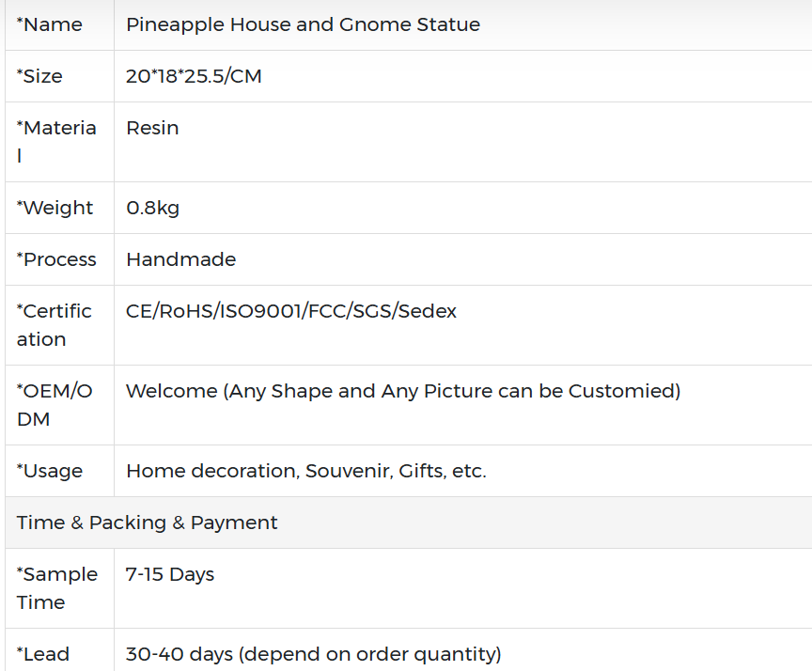
Task: Click the "*Material" label cell
Action: [56, 141]
